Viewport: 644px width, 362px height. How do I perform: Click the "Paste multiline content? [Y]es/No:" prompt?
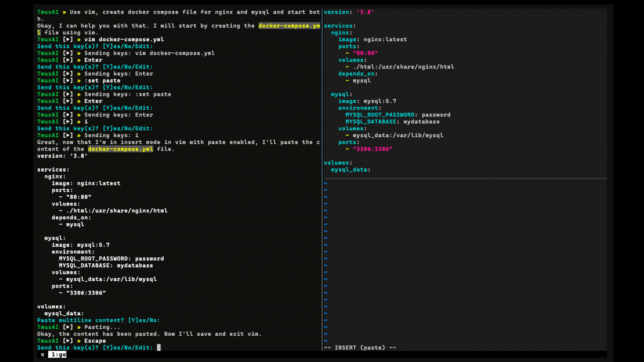point(98,320)
